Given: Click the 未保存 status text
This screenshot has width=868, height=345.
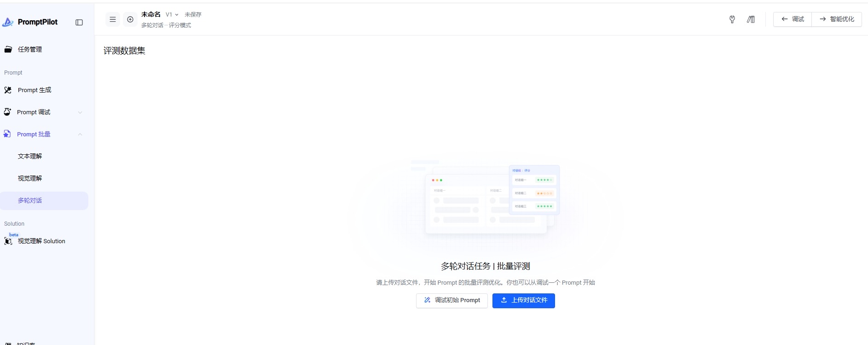Looking at the screenshot, I should 193,15.
